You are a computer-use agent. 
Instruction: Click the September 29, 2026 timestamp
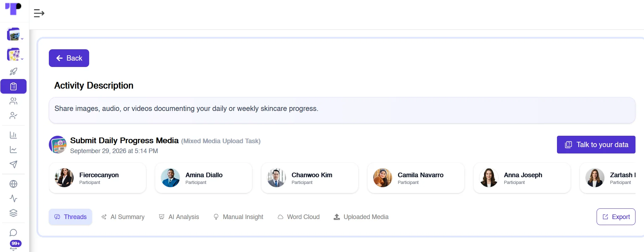coord(114,151)
